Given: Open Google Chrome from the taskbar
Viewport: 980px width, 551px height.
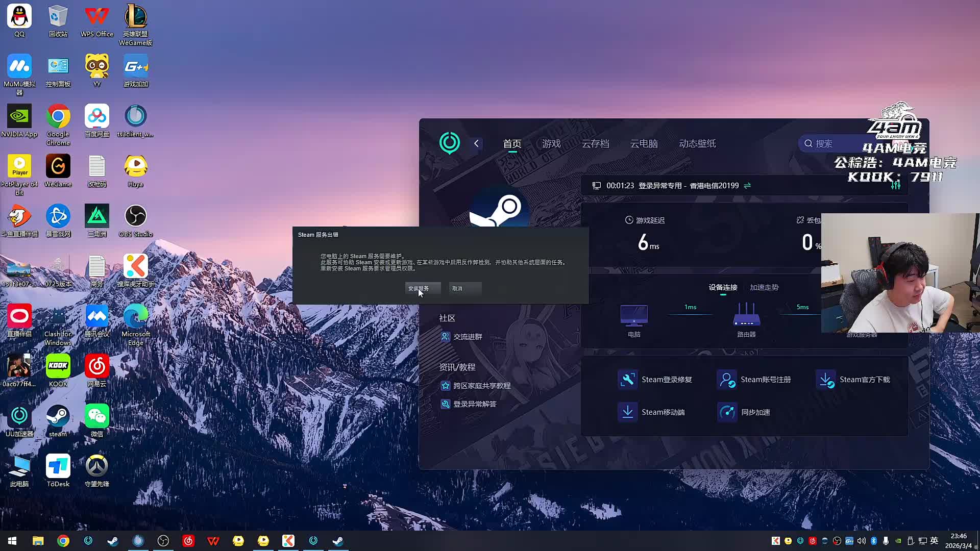Looking at the screenshot, I should pyautogui.click(x=63, y=541).
